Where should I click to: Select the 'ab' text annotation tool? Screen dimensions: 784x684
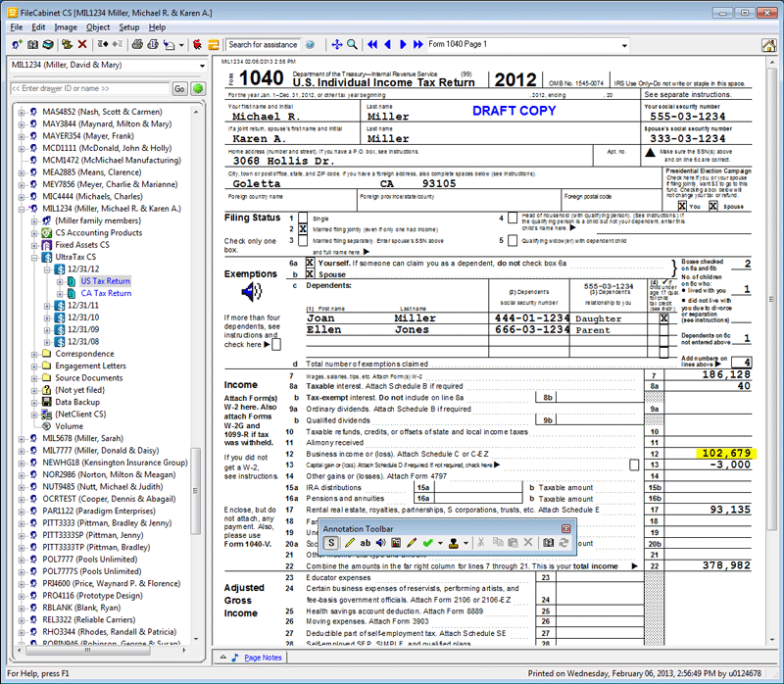(x=366, y=542)
